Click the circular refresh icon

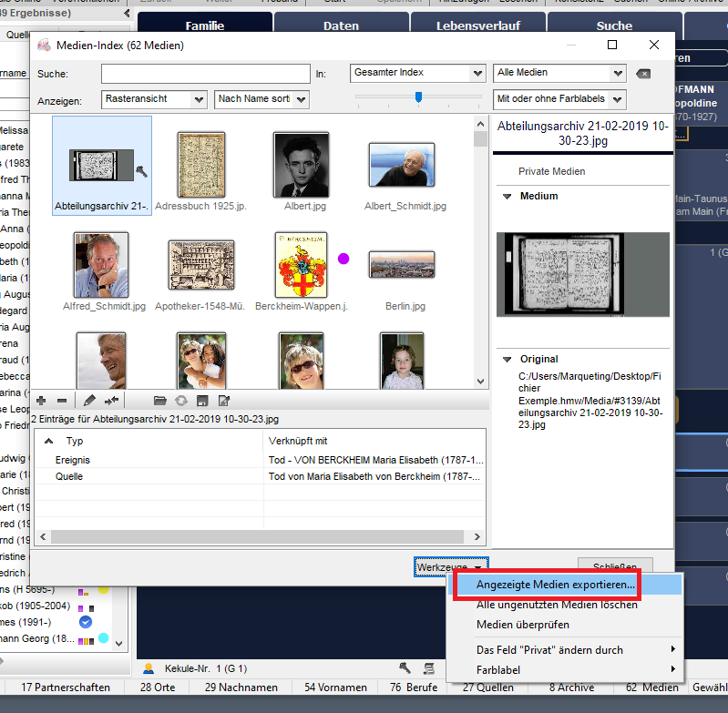point(181,400)
